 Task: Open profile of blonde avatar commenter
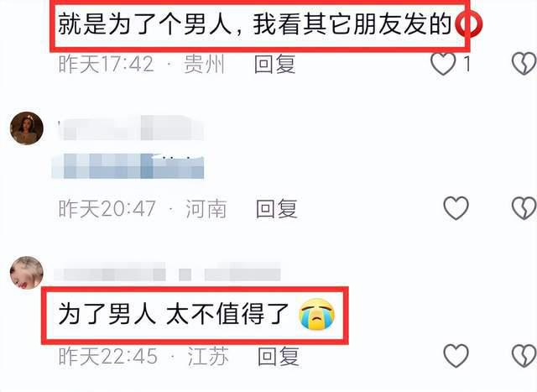click(x=27, y=273)
